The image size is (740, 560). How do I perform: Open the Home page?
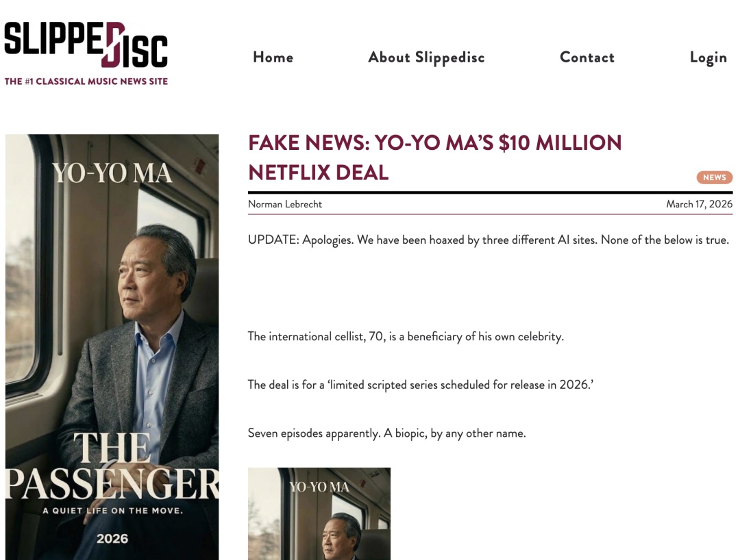click(273, 58)
